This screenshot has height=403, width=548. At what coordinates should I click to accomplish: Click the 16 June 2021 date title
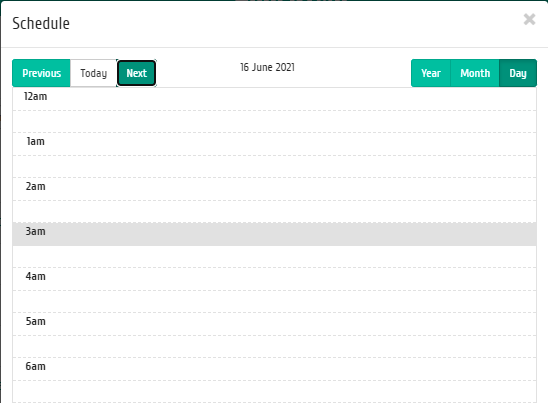(x=267, y=67)
